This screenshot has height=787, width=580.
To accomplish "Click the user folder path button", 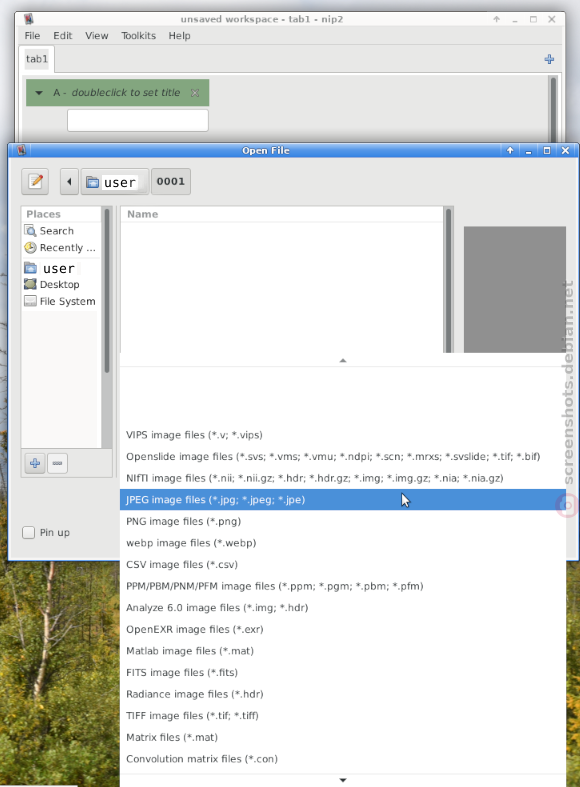I will [x=114, y=182].
